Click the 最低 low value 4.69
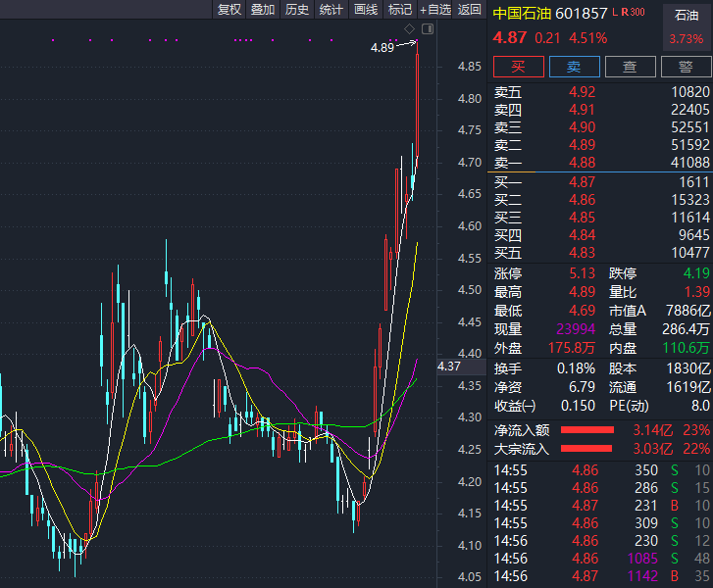 point(582,311)
